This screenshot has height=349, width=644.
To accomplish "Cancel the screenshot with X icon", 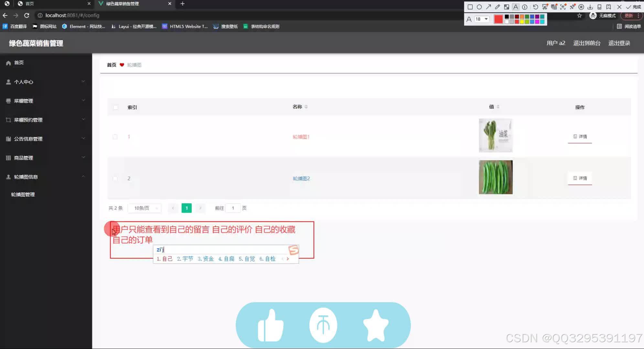I will tap(619, 7).
